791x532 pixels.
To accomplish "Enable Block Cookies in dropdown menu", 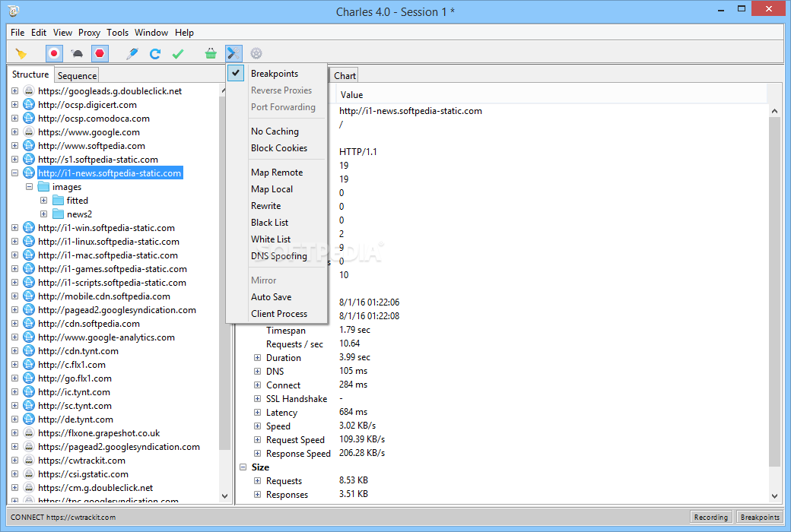I will tap(276, 147).
